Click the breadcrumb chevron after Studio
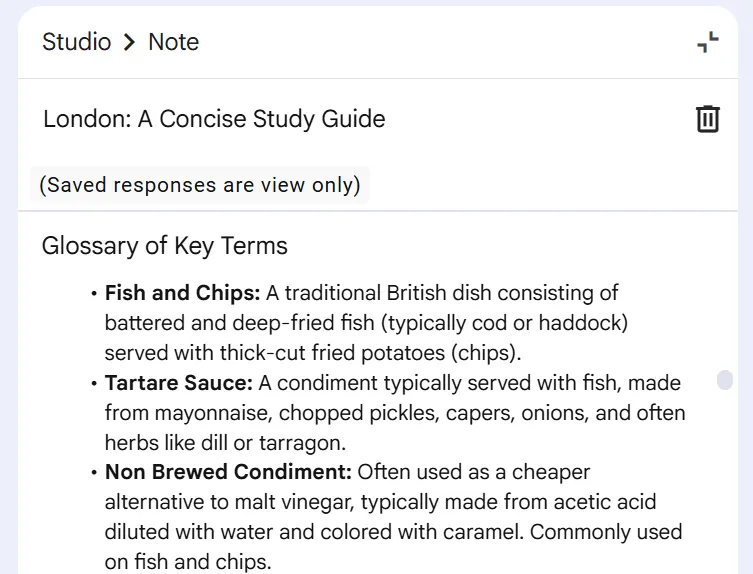The width and height of the screenshot is (753, 574). pyautogui.click(x=129, y=43)
